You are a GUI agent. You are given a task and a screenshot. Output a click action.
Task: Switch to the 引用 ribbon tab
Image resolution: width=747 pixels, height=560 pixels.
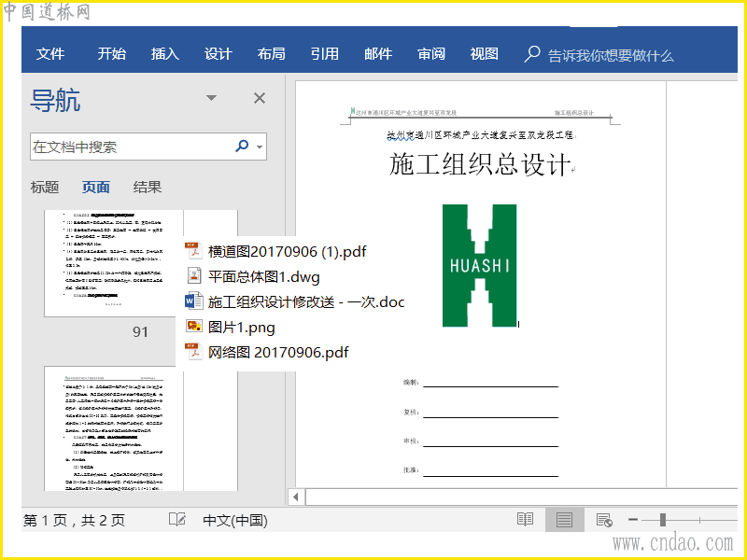(x=324, y=53)
